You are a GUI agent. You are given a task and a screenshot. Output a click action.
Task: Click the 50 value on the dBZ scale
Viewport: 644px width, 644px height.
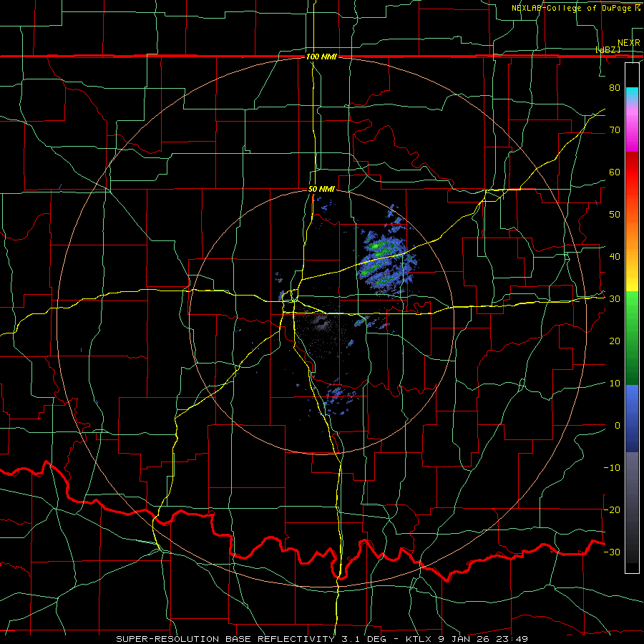[x=615, y=215]
